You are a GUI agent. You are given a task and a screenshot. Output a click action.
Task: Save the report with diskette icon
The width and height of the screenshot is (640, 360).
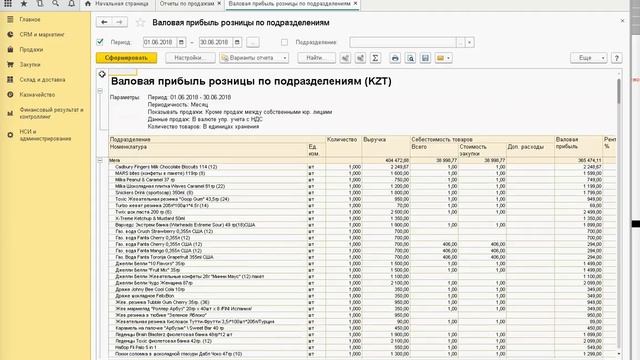pyautogui.click(x=425, y=58)
